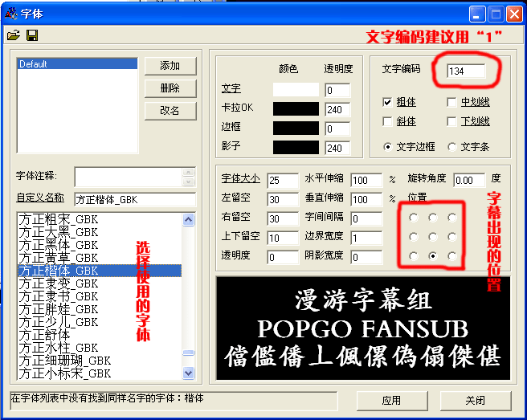Select font 方正少儿_GBK
The image size is (527, 420).
pyautogui.click(x=100, y=322)
